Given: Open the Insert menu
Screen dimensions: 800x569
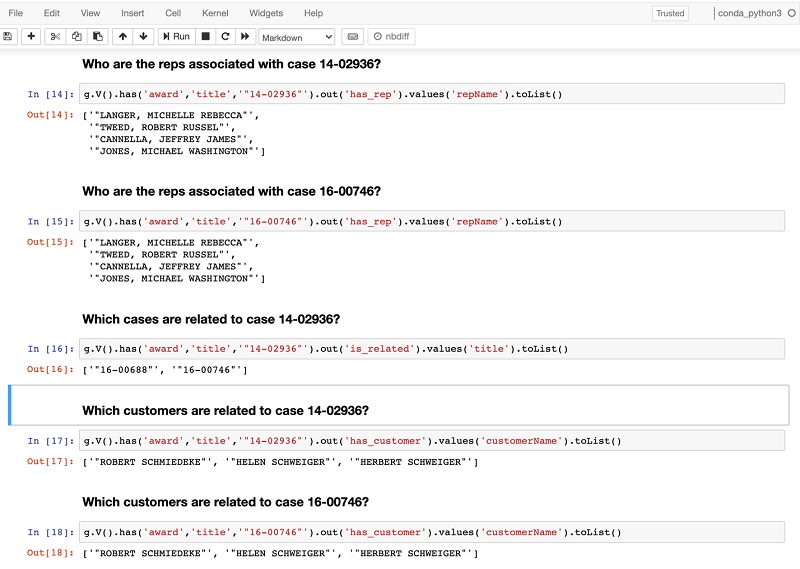Looking at the screenshot, I should (x=133, y=13).
